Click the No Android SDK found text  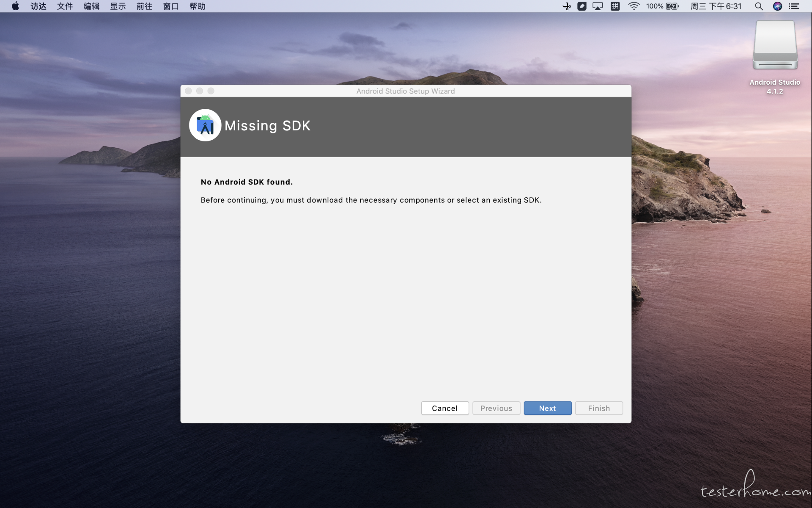tap(247, 182)
